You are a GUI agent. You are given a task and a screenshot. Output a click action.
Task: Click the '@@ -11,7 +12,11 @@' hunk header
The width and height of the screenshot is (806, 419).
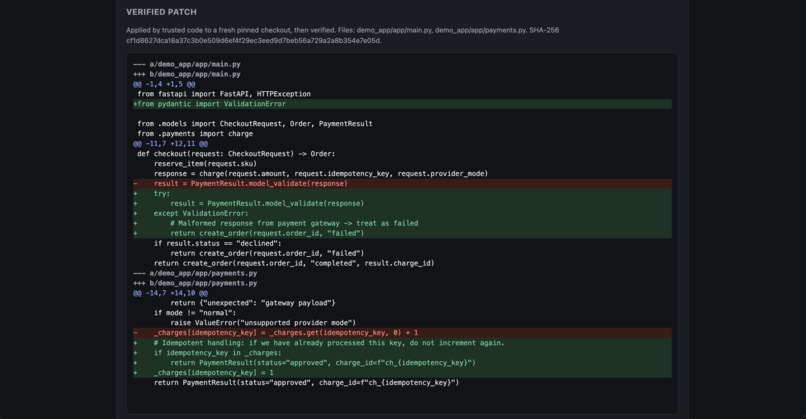click(x=170, y=144)
